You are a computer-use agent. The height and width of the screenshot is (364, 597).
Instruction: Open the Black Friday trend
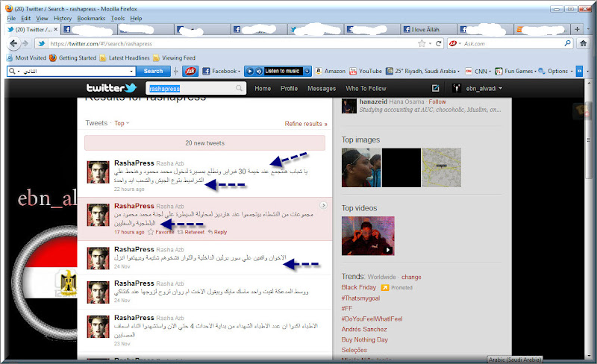click(x=359, y=287)
